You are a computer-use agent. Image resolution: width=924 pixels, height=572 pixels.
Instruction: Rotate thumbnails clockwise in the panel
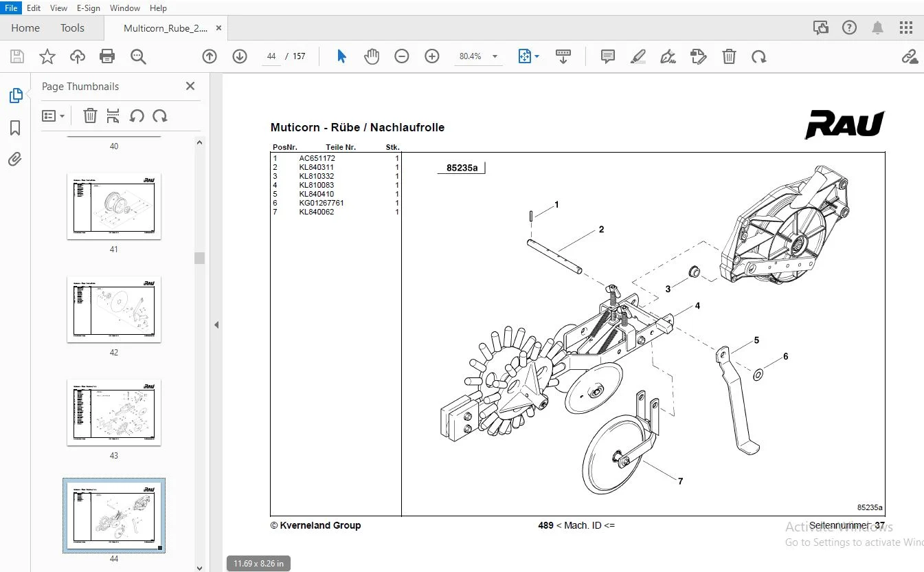pyautogui.click(x=160, y=115)
